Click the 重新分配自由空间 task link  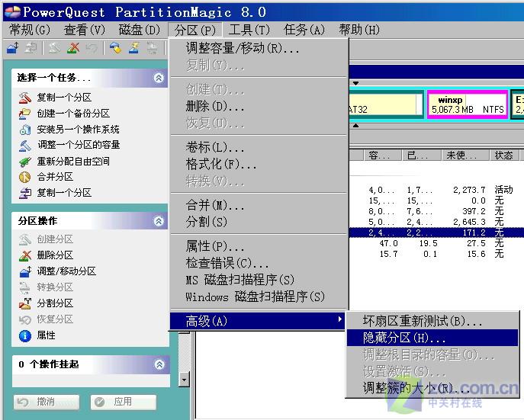73,162
